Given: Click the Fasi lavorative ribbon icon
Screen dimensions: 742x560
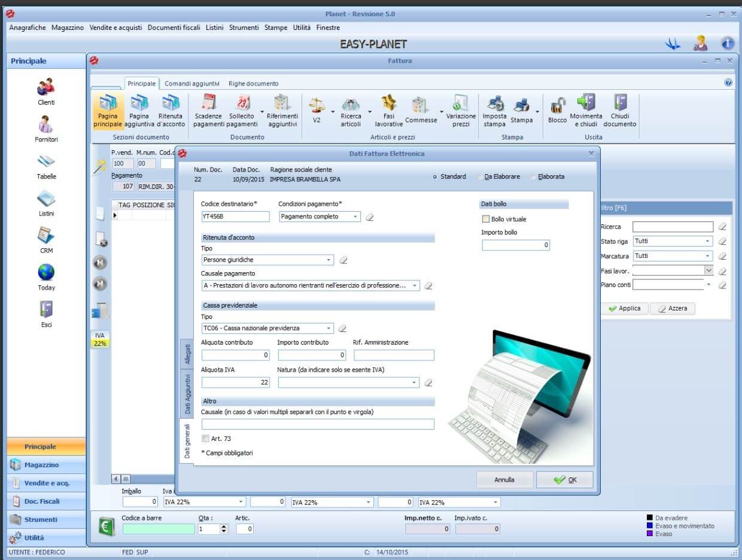Looking at the screenshot, I should coord(389,104).
